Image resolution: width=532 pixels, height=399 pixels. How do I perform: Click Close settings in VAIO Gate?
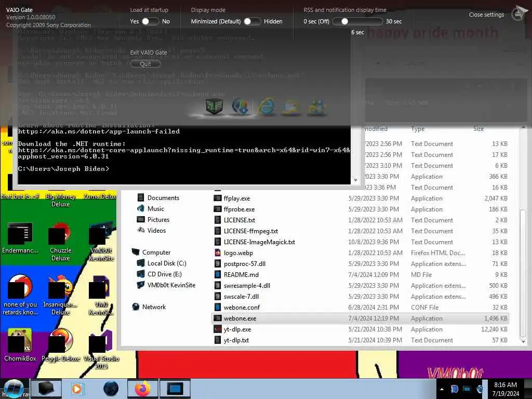486,15
